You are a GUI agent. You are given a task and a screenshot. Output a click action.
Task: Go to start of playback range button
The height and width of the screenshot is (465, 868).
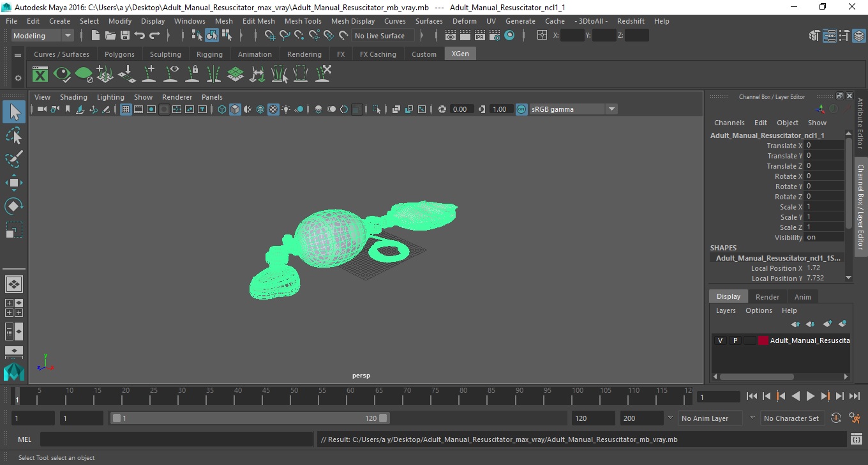(x=752, y=397)
